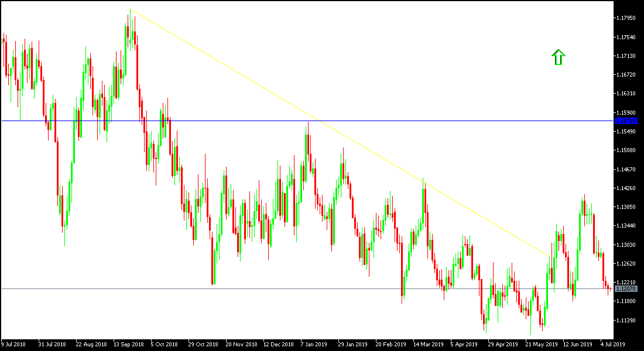The width and height of the screenshot is (644, 351).
Task: Select the trendline's lower anchor near May lows
Action: (549, 256)
